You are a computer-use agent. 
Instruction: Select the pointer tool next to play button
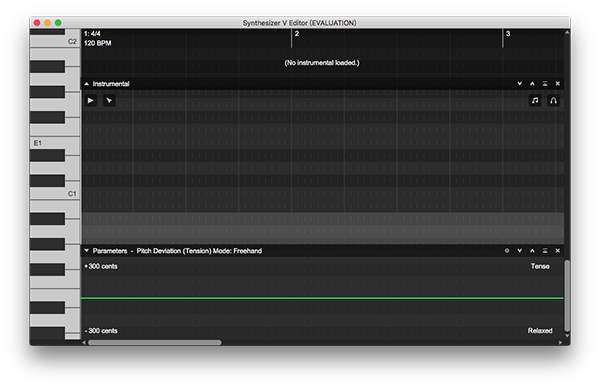coord(109,101)
